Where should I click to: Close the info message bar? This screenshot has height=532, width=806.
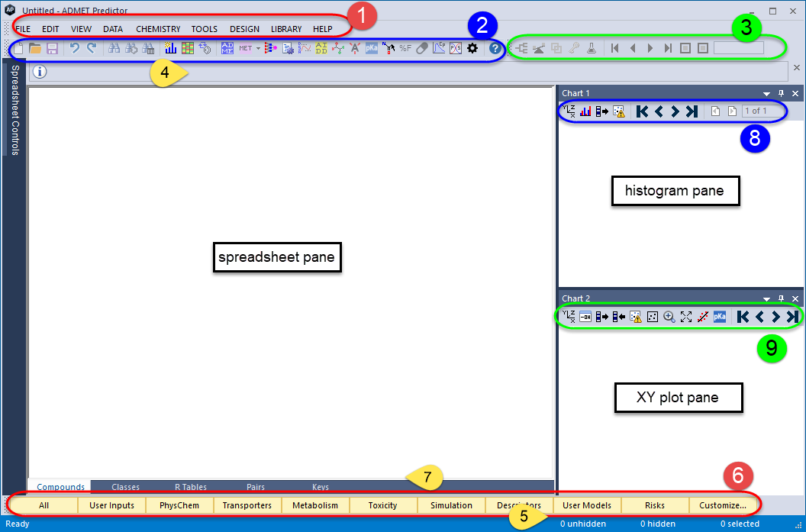pos(796,68)
